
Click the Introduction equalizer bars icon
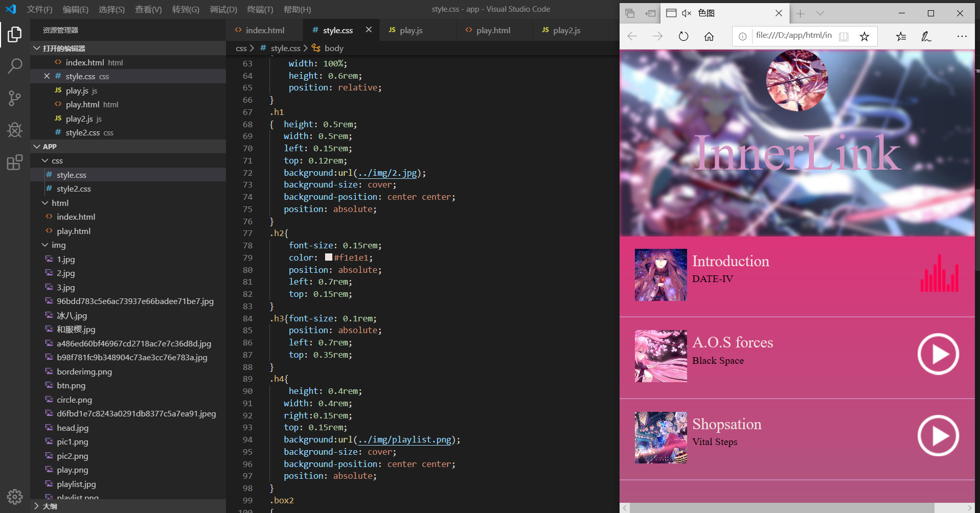(x=939, y=273)
